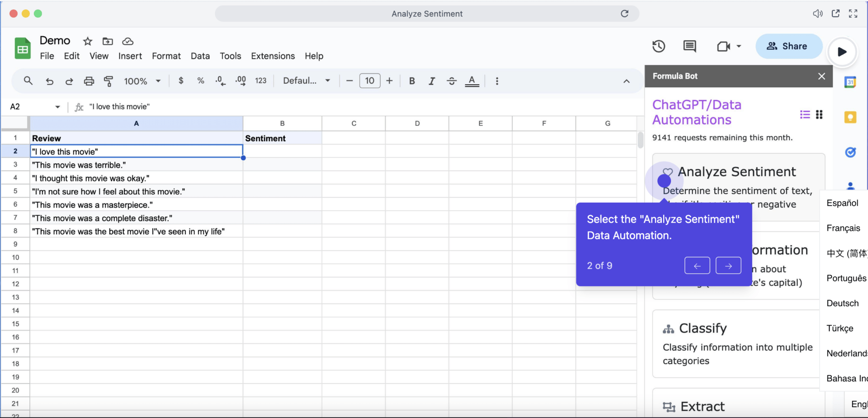Advance the tour to step 3
868x418 pixels.
pyautogui.click(x=728, y=266)
